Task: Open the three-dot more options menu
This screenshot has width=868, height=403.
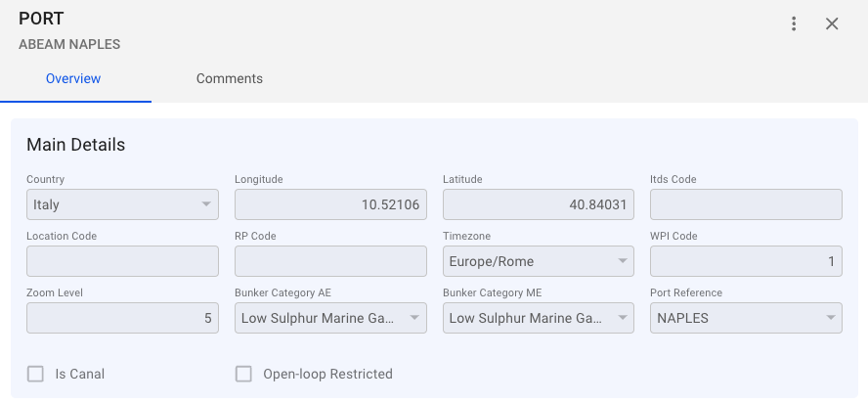Action: [x=794, y=23]
